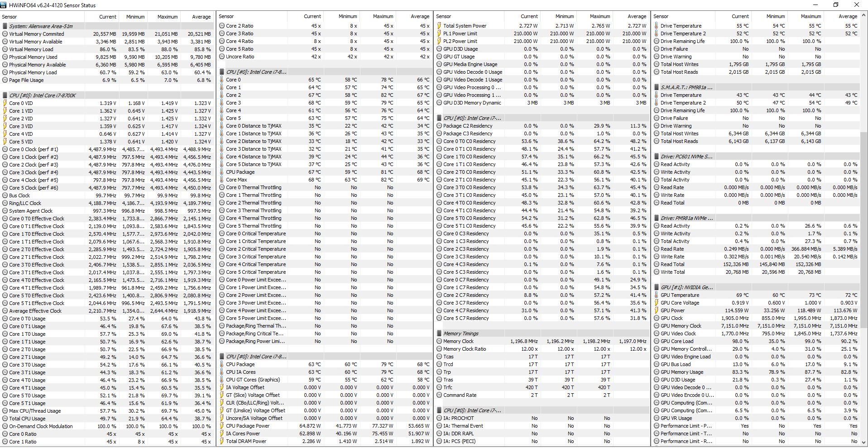Select the On-Demand Clock Modulation row
868x448 pixels.
[x=107, y=426]
